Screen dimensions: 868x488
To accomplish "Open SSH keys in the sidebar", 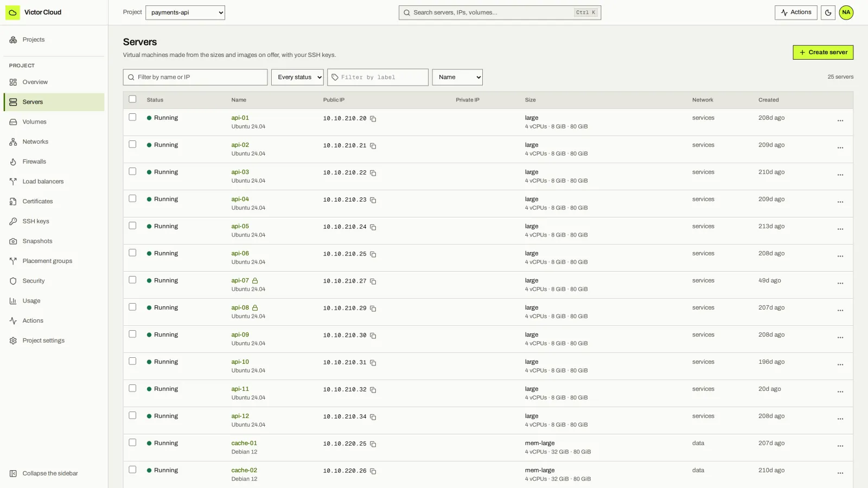I will click(x=54, y=221).
